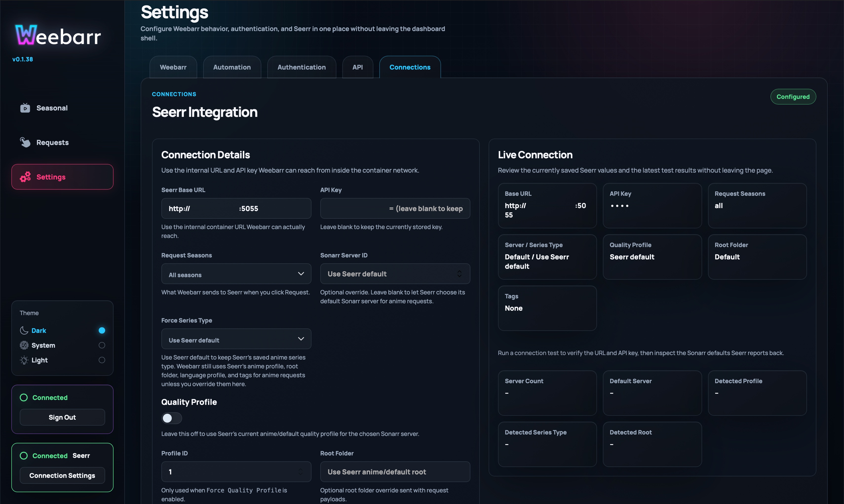
Task: Click the Server Count card
Action: pos(547,393)
